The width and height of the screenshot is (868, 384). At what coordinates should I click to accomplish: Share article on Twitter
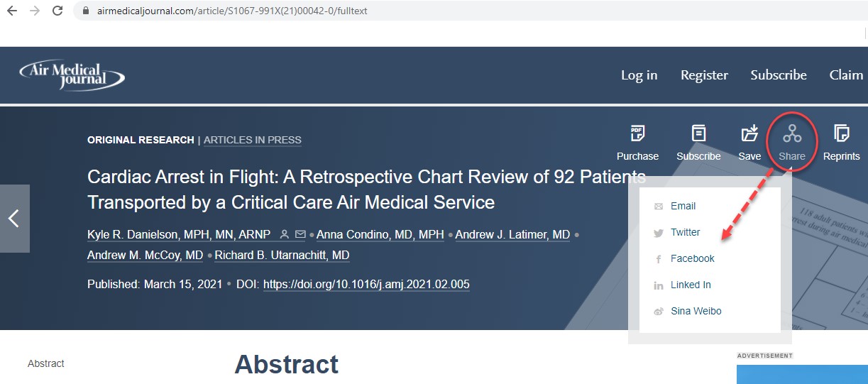pos(685,232)
